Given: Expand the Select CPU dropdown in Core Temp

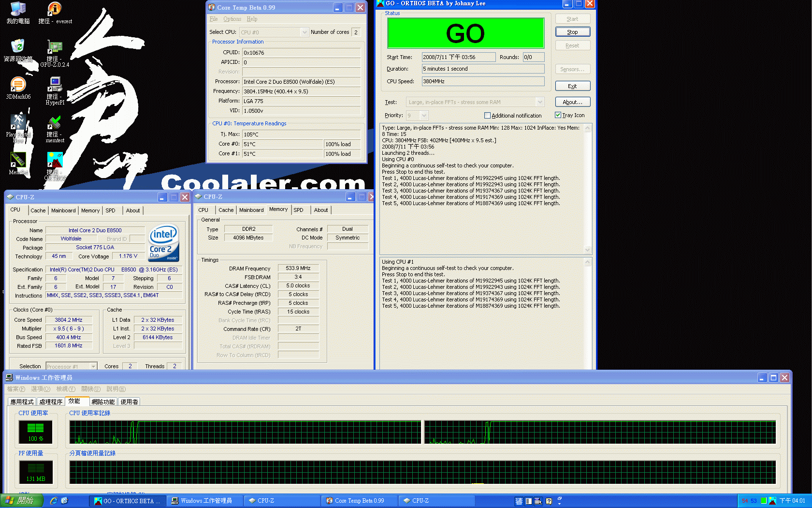Looking at the screenshot, I should pos(304,32).
